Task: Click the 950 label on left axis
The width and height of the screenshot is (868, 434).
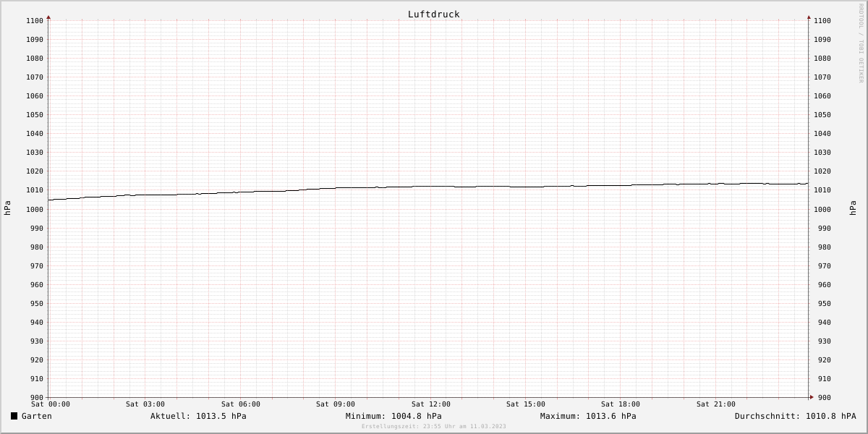Action: click(36, 304)
